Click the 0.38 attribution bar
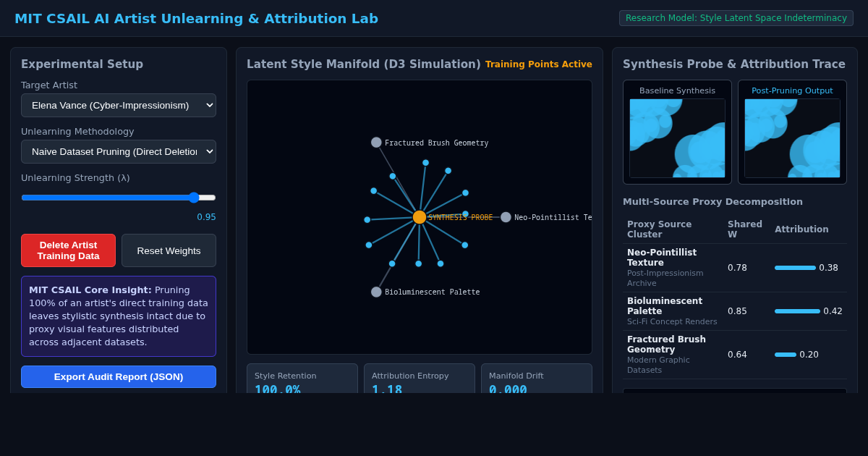The image size is (868, 456). pyautogui.click(x=795, y=268)
